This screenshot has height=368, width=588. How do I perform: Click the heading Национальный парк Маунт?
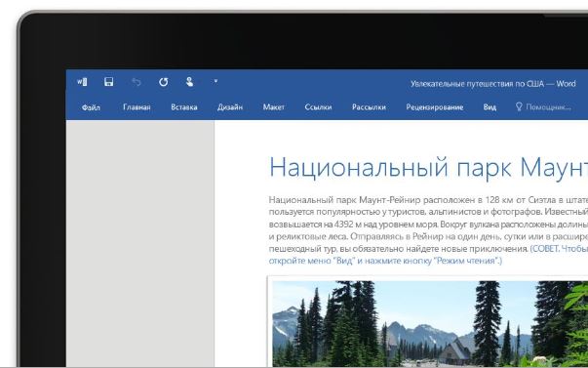pyautogui.click(x=428, y=167)
